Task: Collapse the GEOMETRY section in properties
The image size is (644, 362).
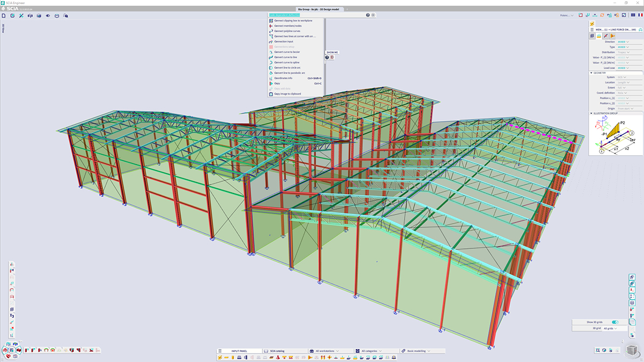Action: (591, 73)
